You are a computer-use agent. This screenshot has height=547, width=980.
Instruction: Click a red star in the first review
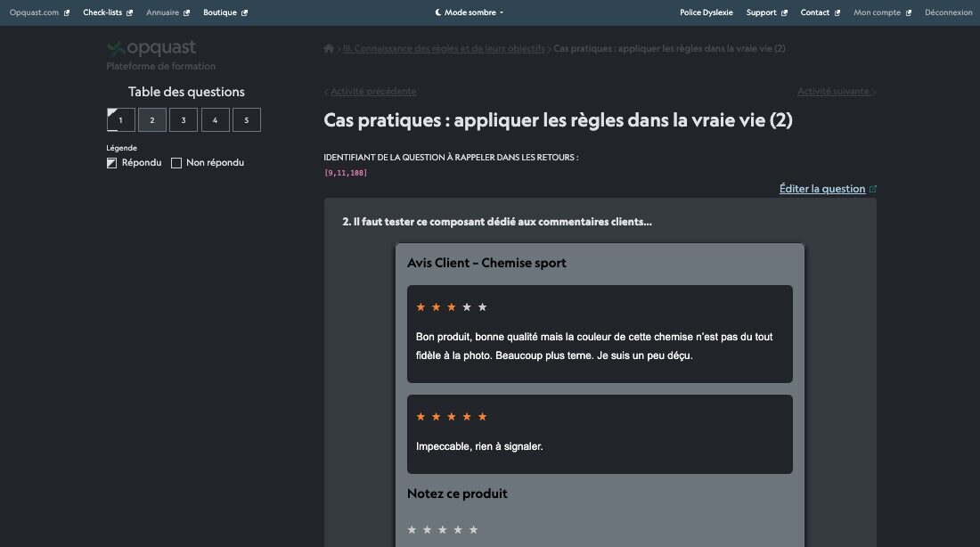click(421, 306)
